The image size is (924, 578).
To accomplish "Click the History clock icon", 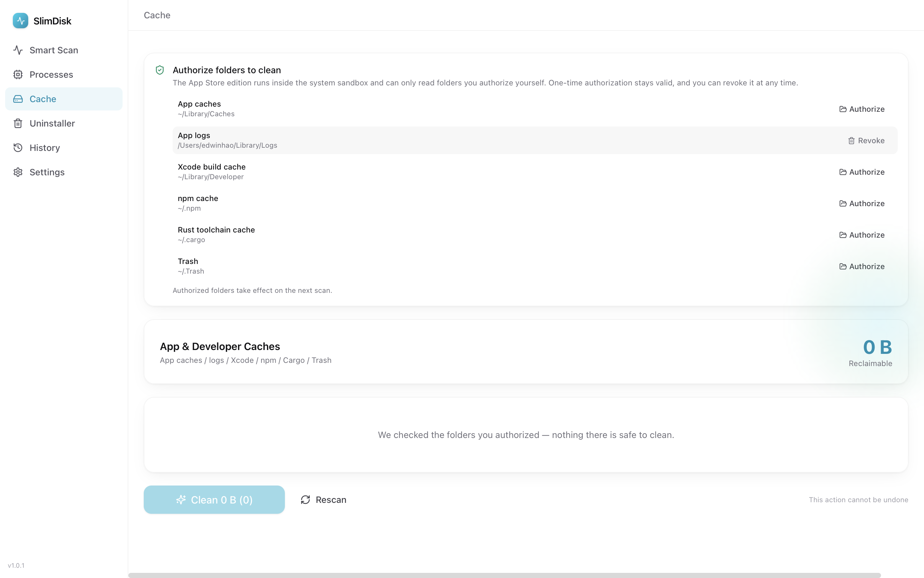I will (18, 148).
